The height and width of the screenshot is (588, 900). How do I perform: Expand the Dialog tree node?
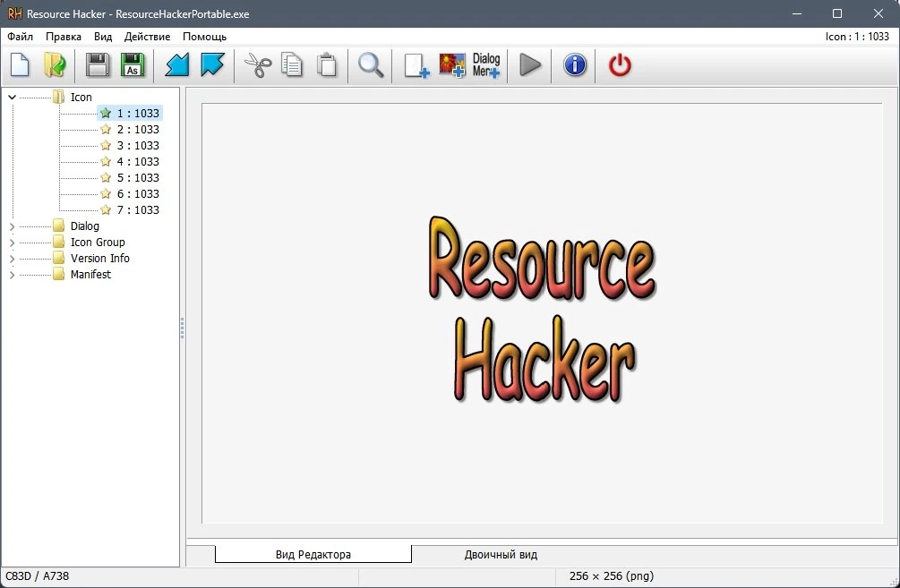[x=12, y=226]
